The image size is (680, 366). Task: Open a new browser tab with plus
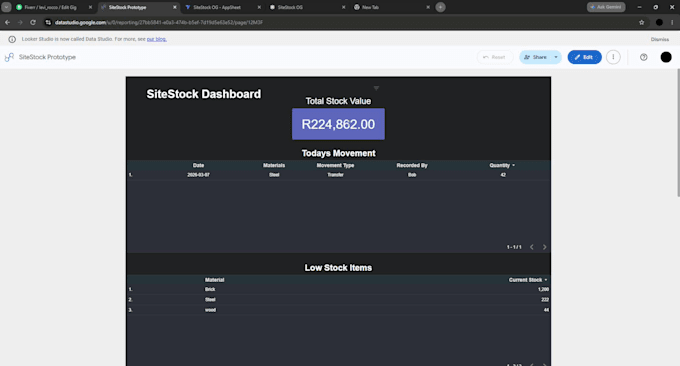coord(440,7)
